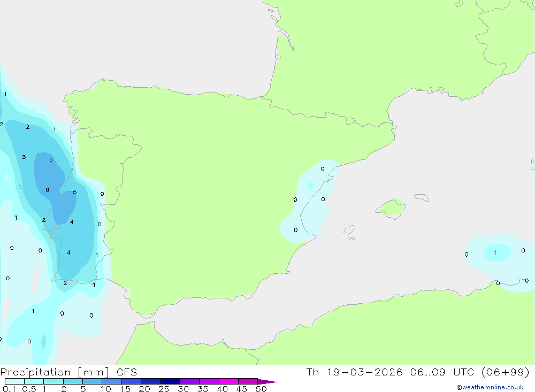Click the map value '3' off Portugal

(x=24, y=157)
